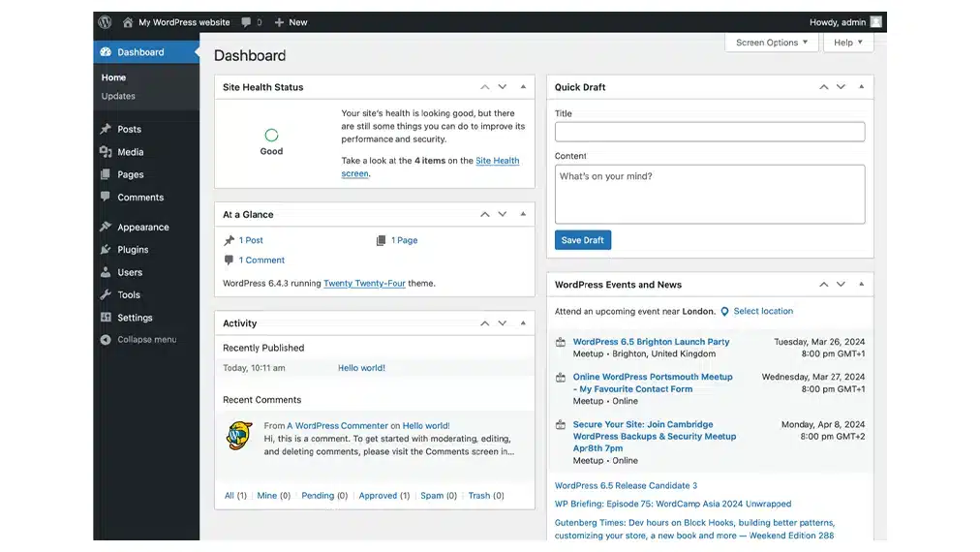Open A WordPress Commenter author link
980x552 pixels.
point(338,426)
